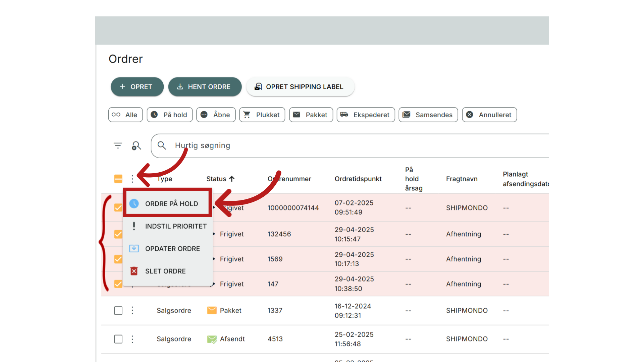Click order number 1337
The width and height of the screenshot is (644, 362).
tap(275, 310)
